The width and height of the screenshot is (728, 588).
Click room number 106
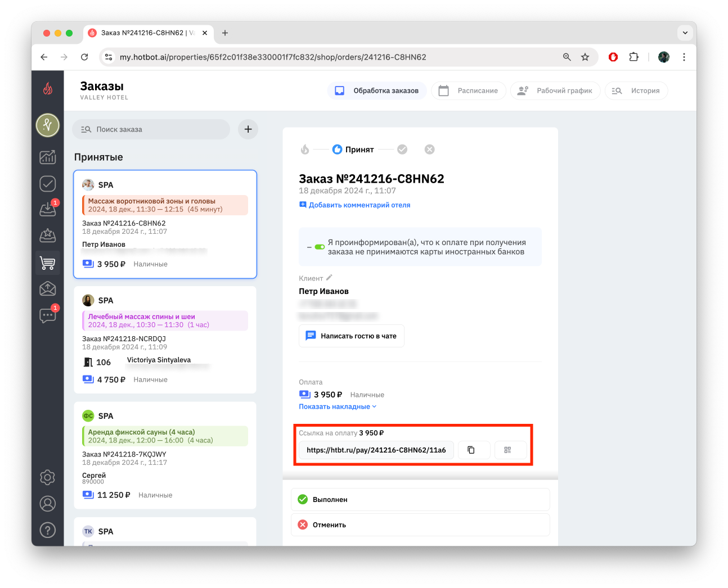click(x=104, y=362)
